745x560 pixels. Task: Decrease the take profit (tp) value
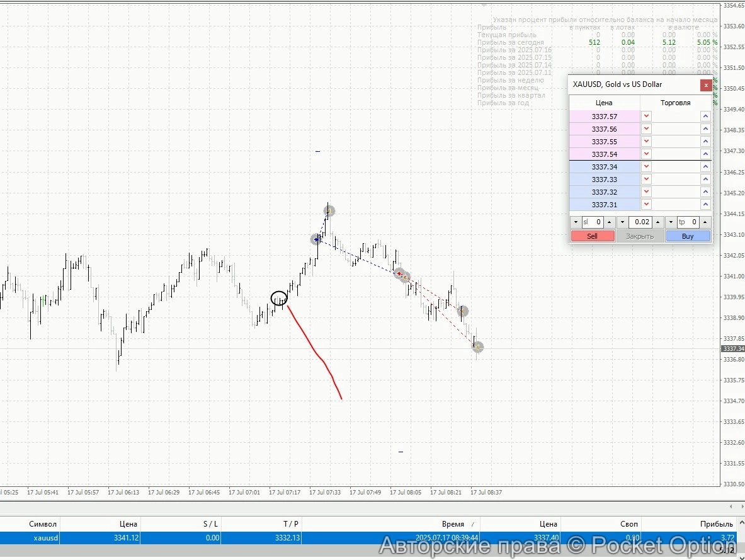pyautogui.click(x=671, y=222)
